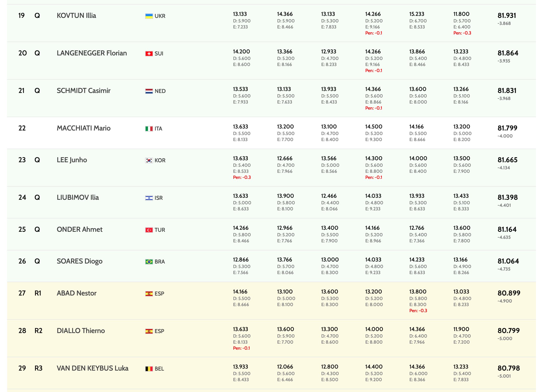Click the Switzerland flag icon next to SUI
Viewport: 541px width, 392px height.
(149, 54)
